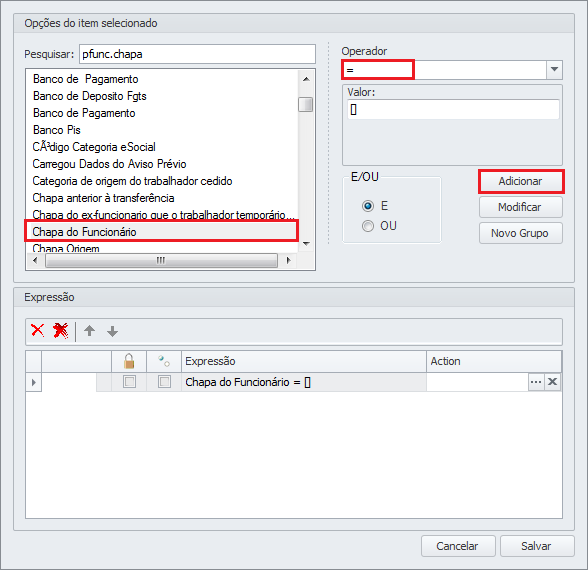Click the padlock column header icon
588x570 pixels.
(x=129, y=362)
